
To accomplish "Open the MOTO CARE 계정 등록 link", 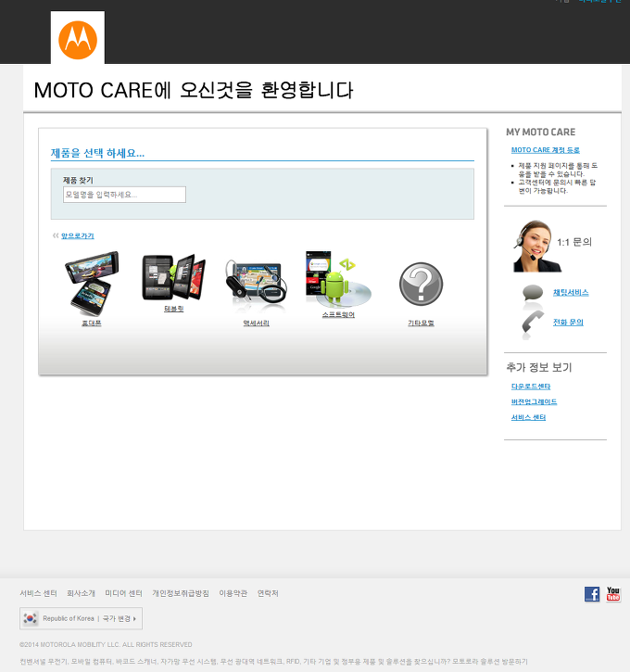I will pyautogui.click(x=545, y=150).
